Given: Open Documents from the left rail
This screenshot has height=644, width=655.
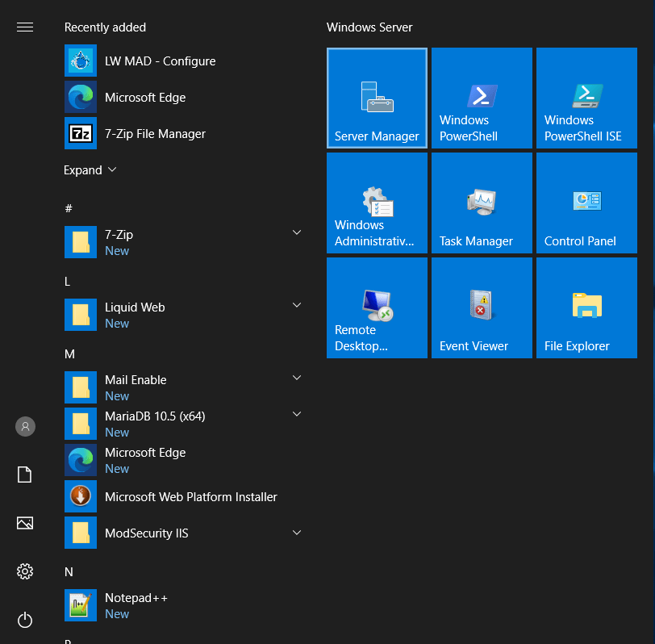Looking at the screenshot, I should click(25, 475).
